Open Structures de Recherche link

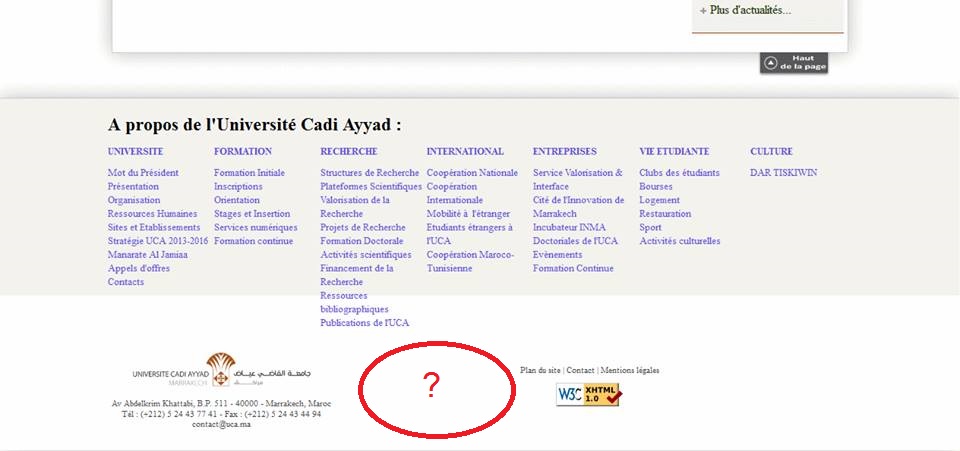tap(370, 173)
